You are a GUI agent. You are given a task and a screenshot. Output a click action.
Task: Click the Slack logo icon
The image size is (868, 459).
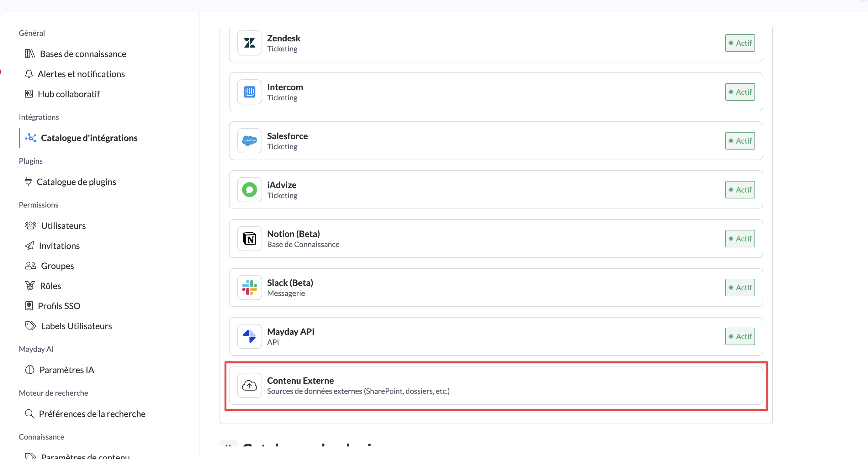pos(249,288)
